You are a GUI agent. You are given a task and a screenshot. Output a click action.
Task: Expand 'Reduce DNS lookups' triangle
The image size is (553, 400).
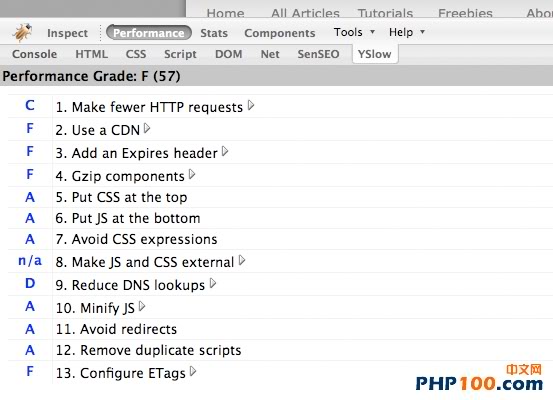click(x=213, y=283)
